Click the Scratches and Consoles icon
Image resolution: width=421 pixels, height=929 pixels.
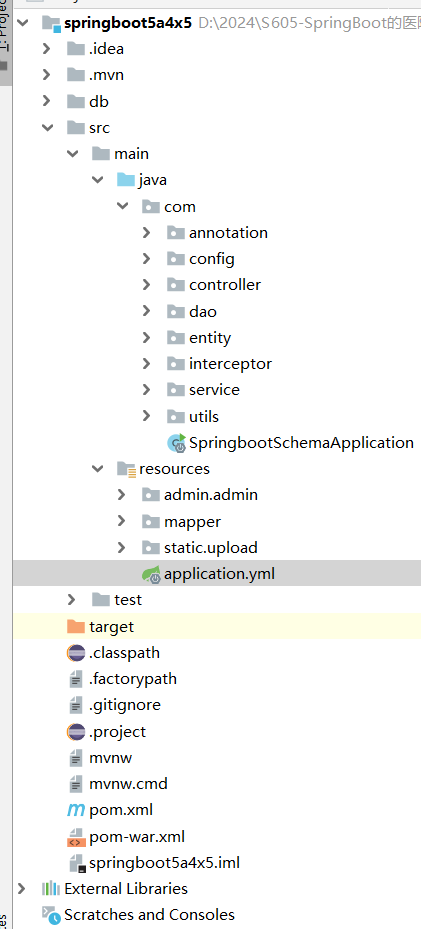pyautogui.click(x=51, y=915)
